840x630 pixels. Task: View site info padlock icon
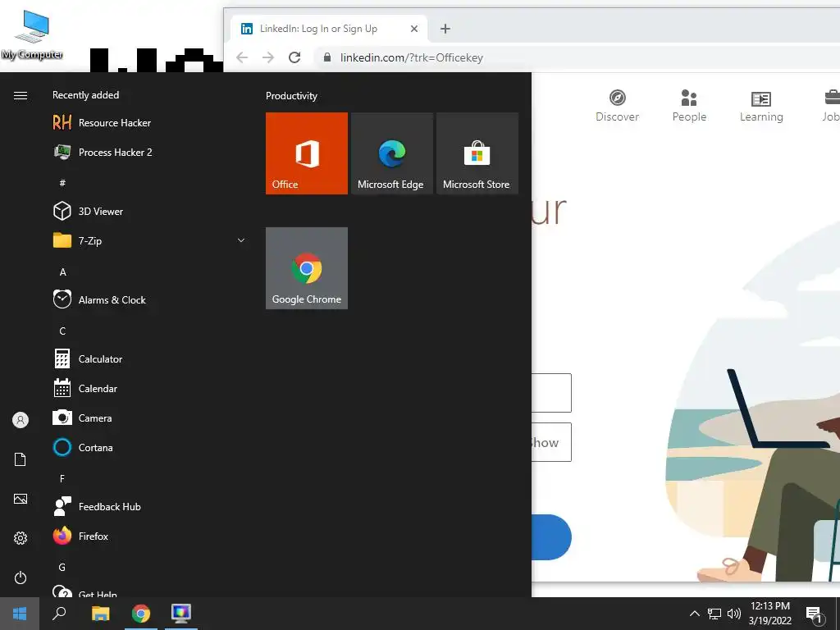(x=326, y=57)
